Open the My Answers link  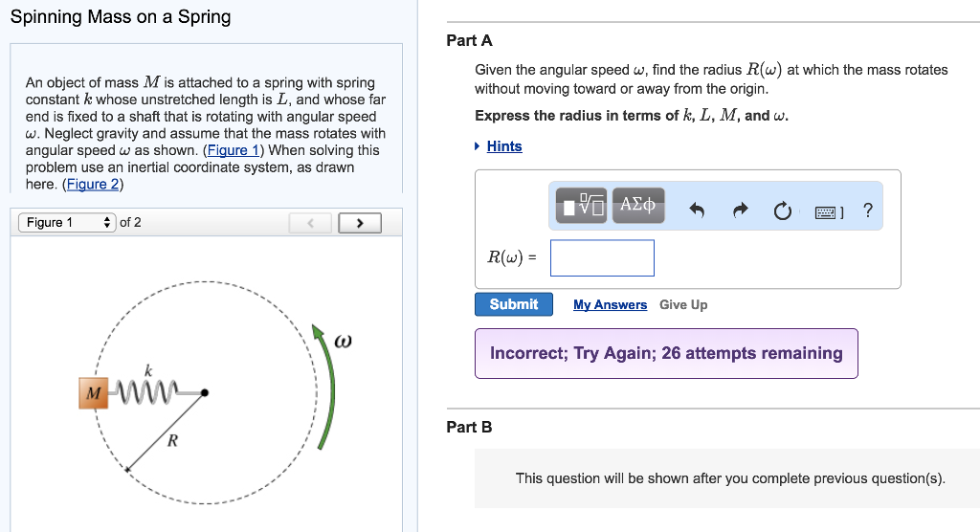click(x=610, y=304)
